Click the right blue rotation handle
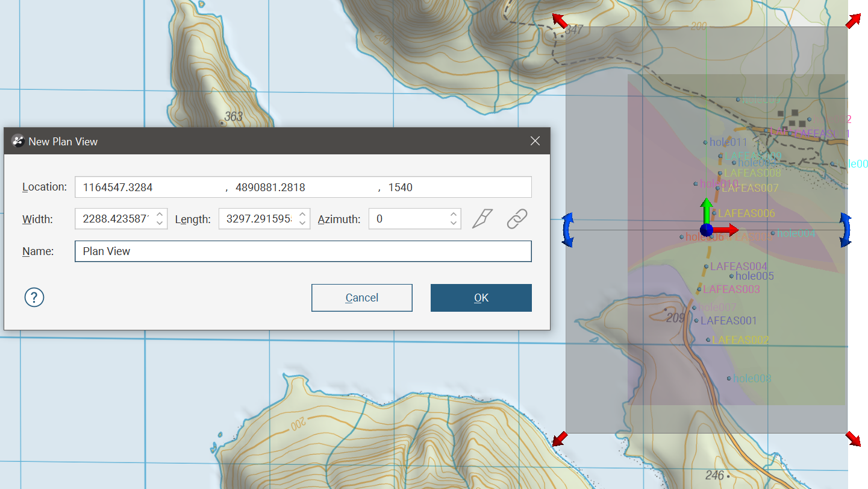 click(845, 230)
